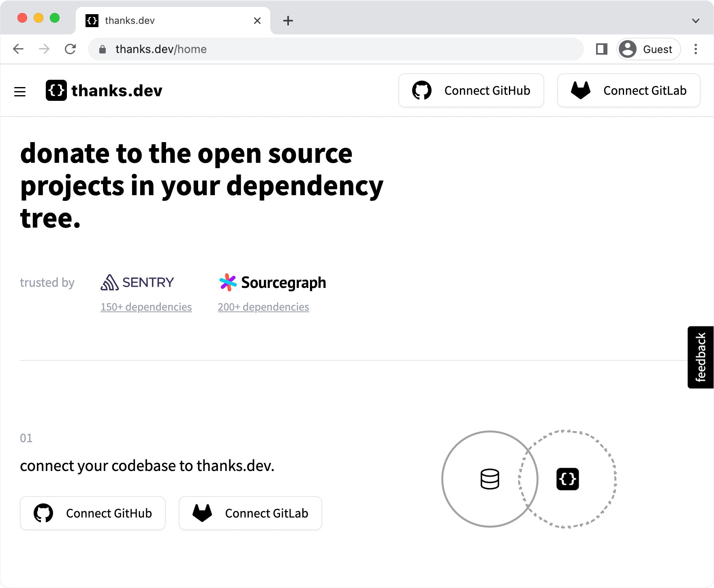Click the GitLab fox icon near Connect GitLab

[581, 90]
